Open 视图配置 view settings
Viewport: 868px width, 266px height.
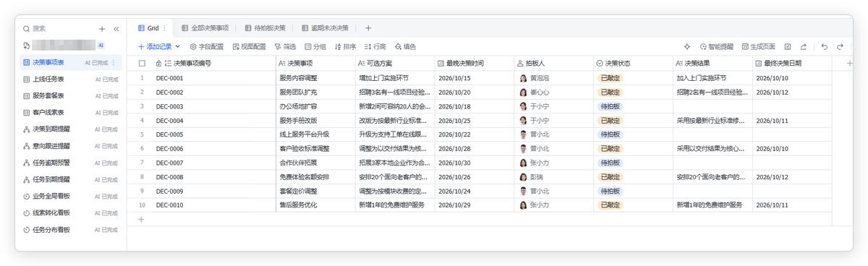250,46
